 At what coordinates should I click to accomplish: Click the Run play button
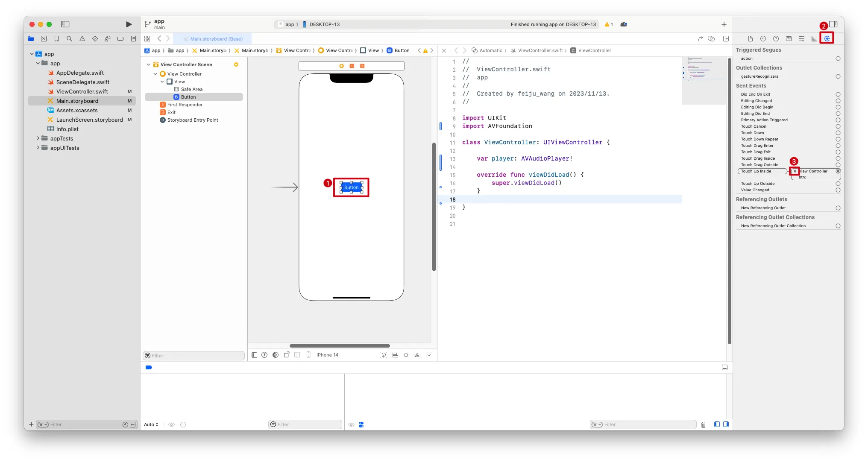point(129,24)
